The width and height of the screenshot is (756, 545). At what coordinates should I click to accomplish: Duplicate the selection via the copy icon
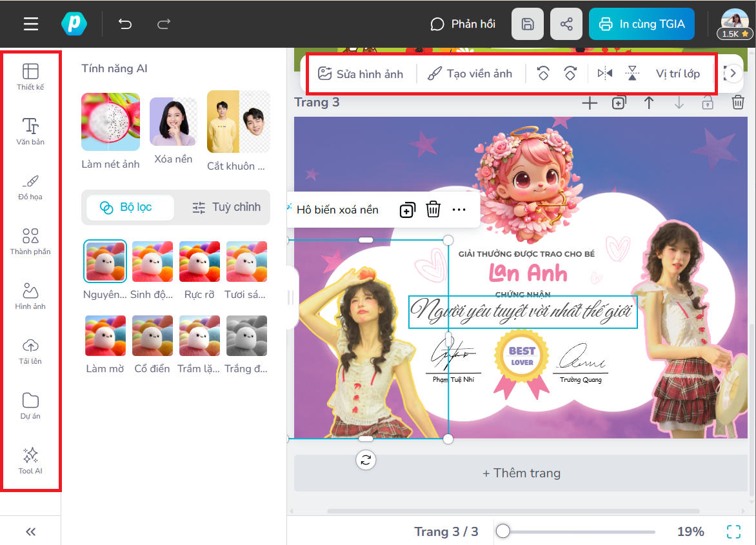point(407,210)
